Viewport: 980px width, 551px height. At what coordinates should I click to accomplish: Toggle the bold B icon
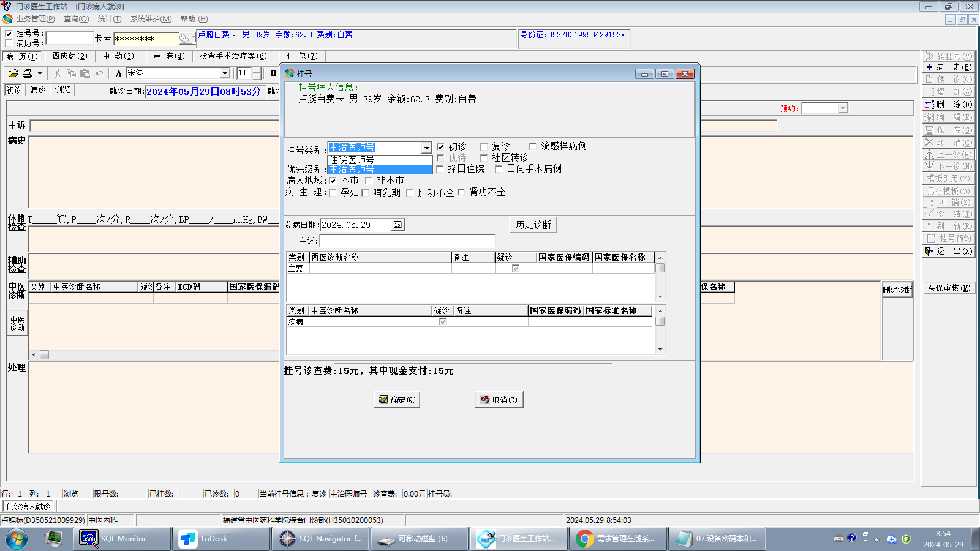tap(273, 73)
